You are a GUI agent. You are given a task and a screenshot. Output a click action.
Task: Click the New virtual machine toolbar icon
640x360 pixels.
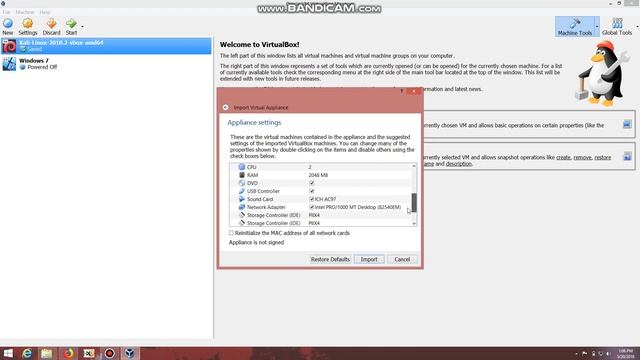(8, 27)
